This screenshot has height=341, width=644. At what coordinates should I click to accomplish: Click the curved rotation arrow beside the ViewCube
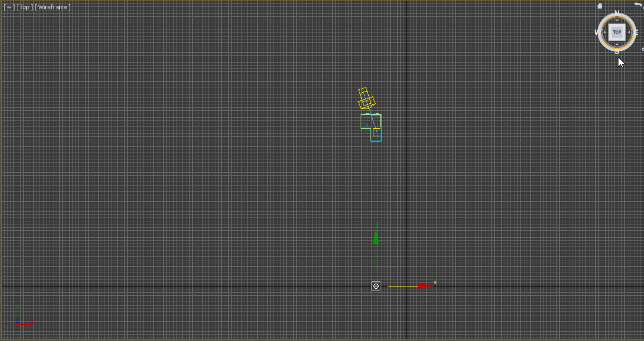pyautogui.click(x=638, y=5)
